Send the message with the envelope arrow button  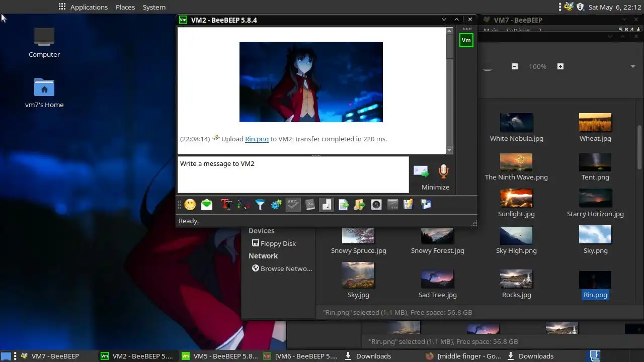point(421,171)
